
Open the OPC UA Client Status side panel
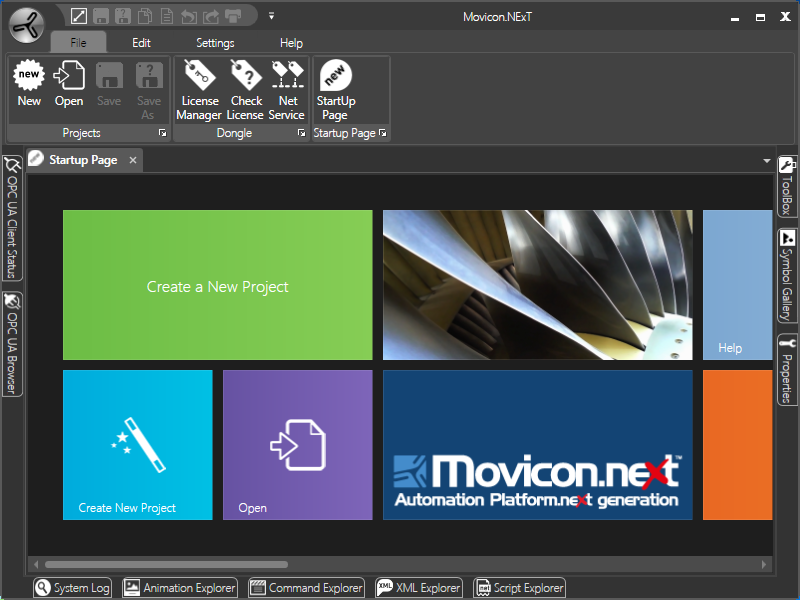click(x=12, y=218)
